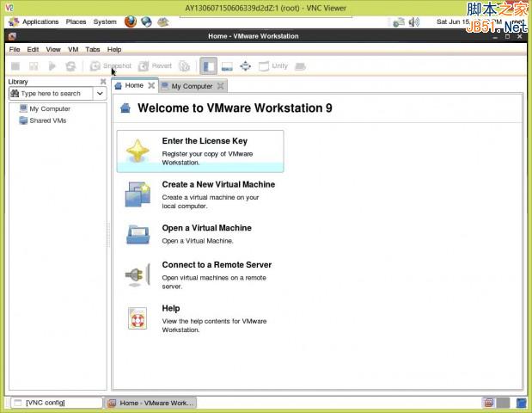
Task: Enter full screen mode via toolbar icon
Action: click(x=245, y=66)
